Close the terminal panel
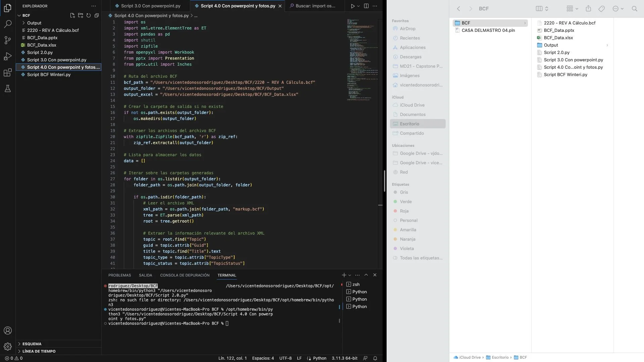Image resolution: width=644 pixels, height=362 pixels. point(375,275)
